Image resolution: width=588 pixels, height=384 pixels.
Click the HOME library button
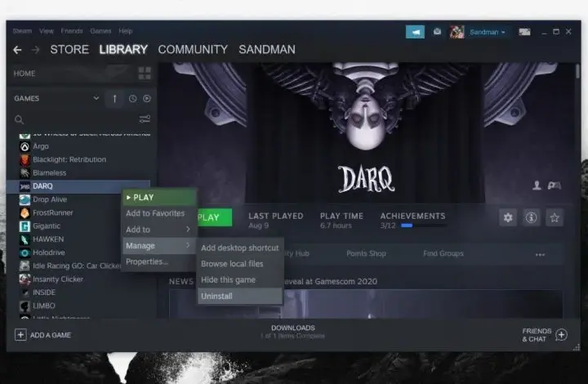[x=24, y=74]
